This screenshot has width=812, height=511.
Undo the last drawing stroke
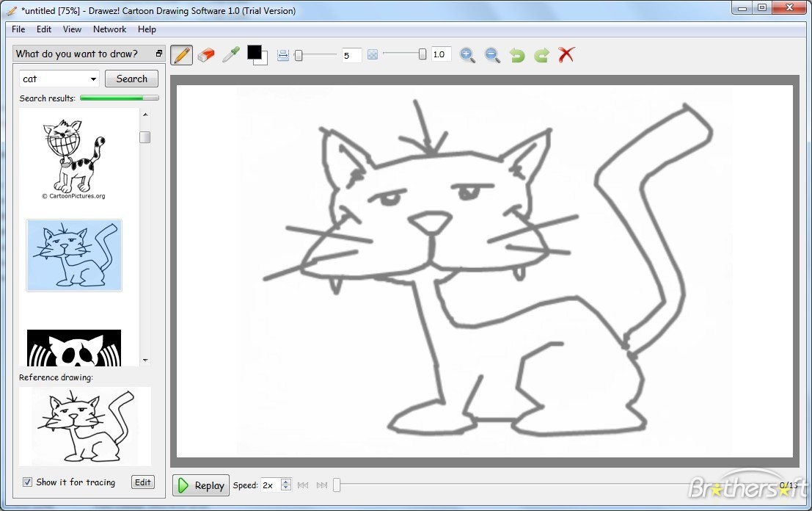(516, 54)
